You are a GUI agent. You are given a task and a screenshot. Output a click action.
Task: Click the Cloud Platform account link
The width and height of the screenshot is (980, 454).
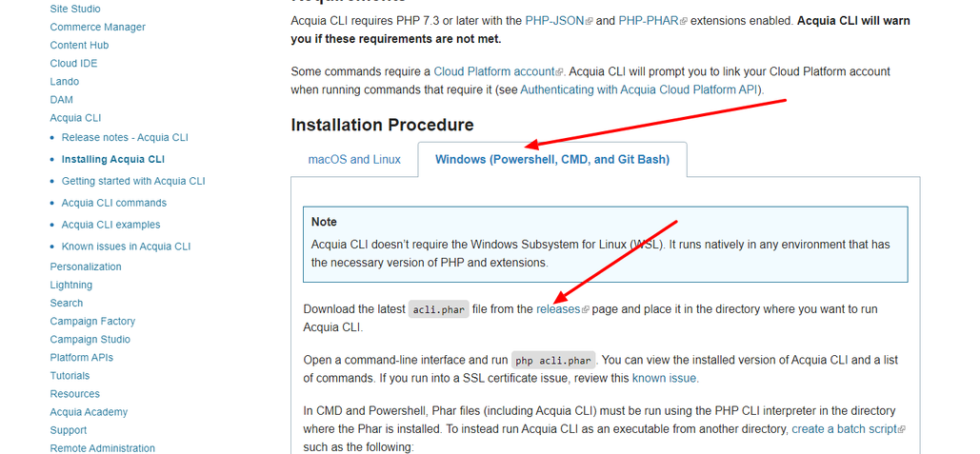tap(494, 71)
